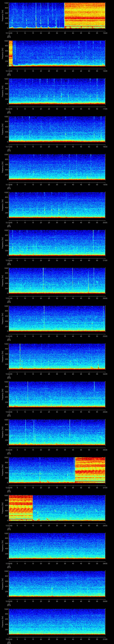The height and width of the screenshot is (644, 114).
Task: Click the 24:00 end time label
Action: click(105, 374)
